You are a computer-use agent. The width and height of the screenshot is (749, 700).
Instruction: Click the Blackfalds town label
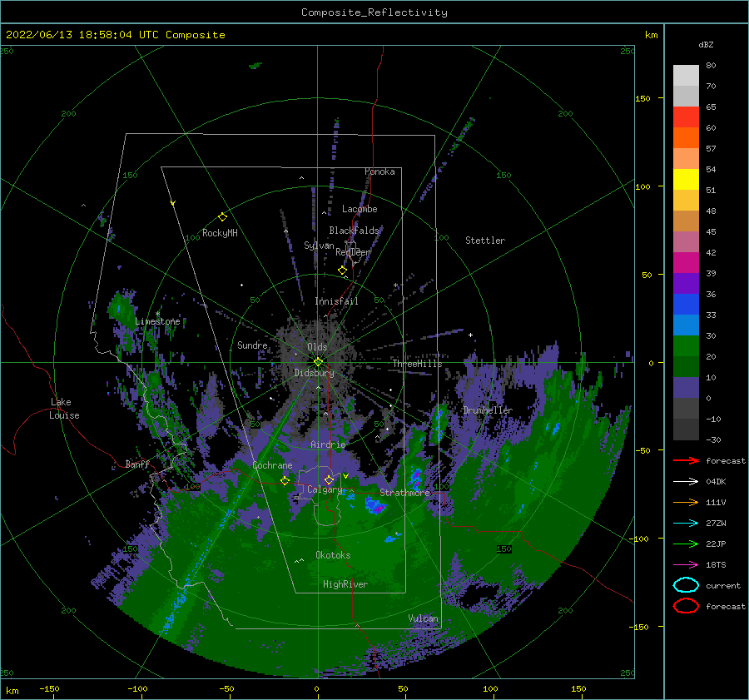[354, 231]
